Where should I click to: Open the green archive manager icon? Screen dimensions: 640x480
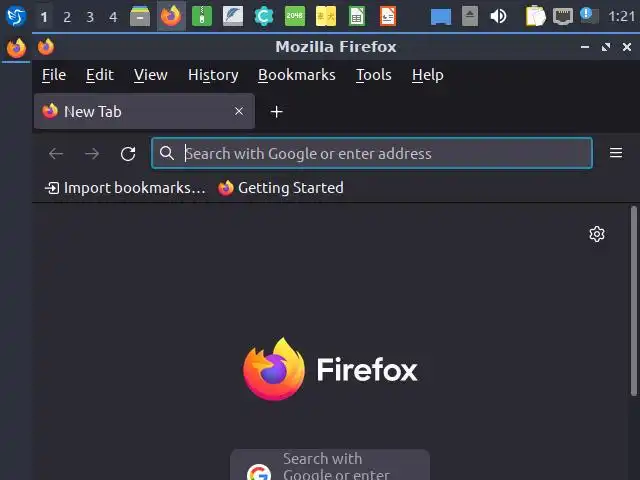(202, 16)
